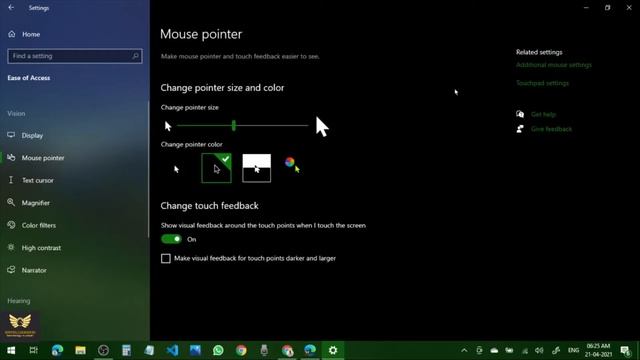This screenshot has height=360, width=640.
Task: Open Touchpad settings link
Action: (542, 83)
